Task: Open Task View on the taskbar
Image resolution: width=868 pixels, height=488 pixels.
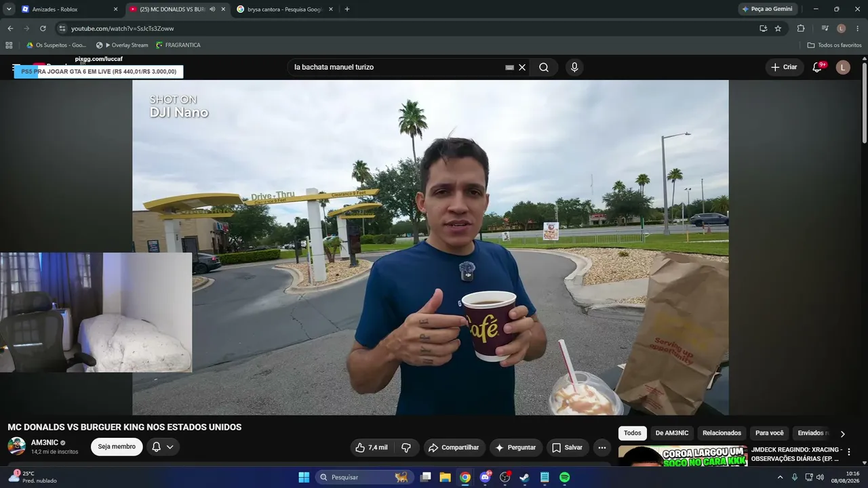Action: [425, 477]
